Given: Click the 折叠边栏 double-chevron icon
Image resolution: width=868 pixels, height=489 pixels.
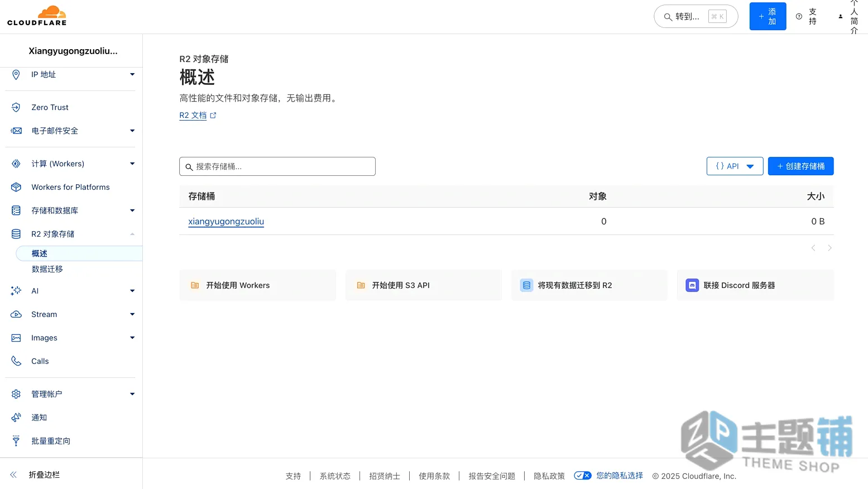Looking at the screenshot, I should 13,474.
